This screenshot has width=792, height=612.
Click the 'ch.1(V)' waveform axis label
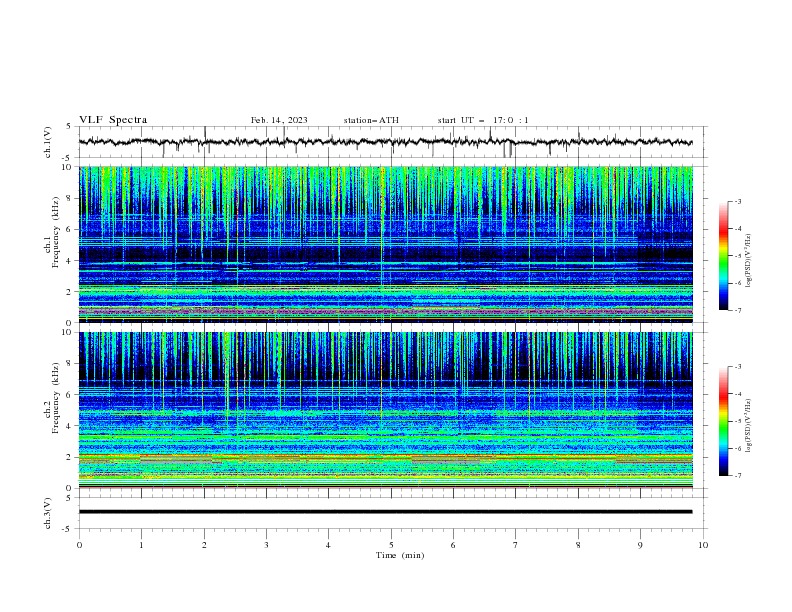coord(48,142)
